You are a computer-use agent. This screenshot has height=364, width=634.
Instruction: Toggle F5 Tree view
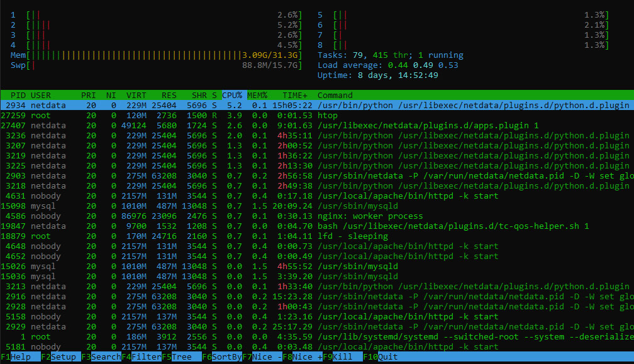point(182,357)
